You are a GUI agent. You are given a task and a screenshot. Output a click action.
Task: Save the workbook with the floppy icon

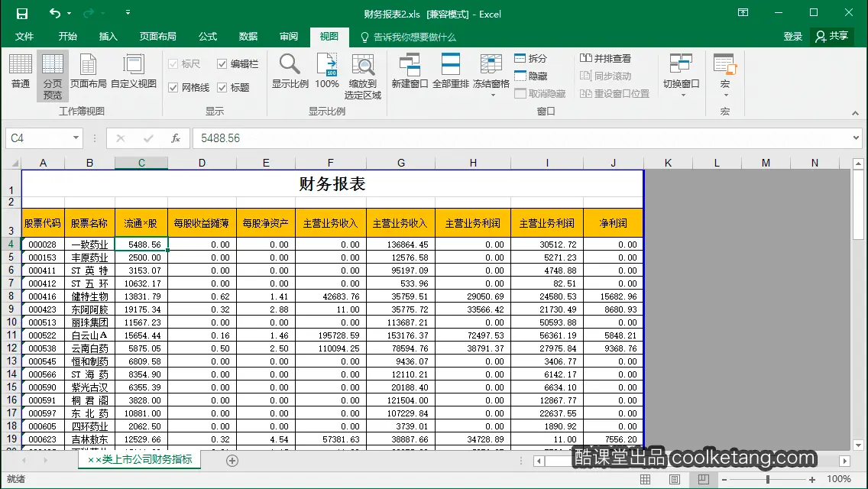click(x=21, y=13)
